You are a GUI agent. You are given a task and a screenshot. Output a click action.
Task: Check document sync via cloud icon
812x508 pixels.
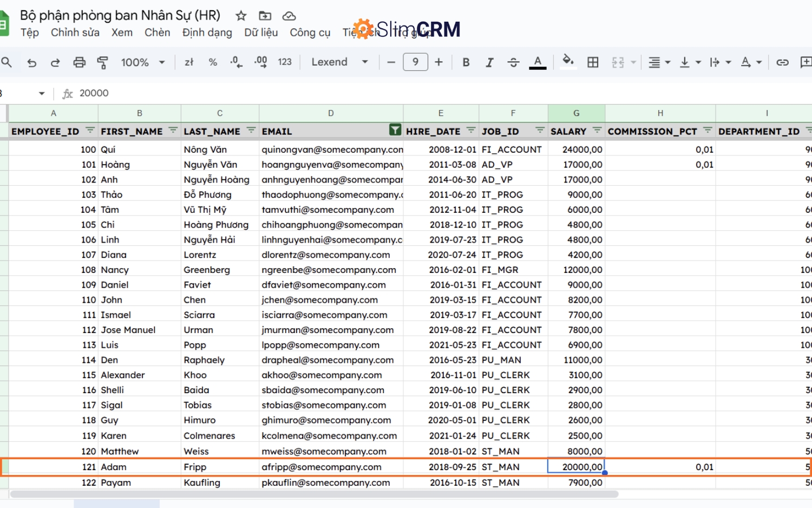coord(289,16)
